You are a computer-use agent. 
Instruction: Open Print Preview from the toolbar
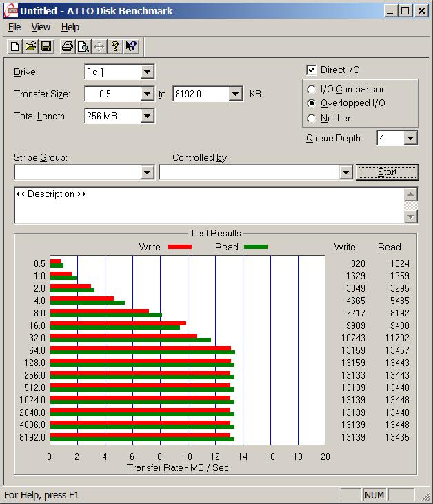83,47
